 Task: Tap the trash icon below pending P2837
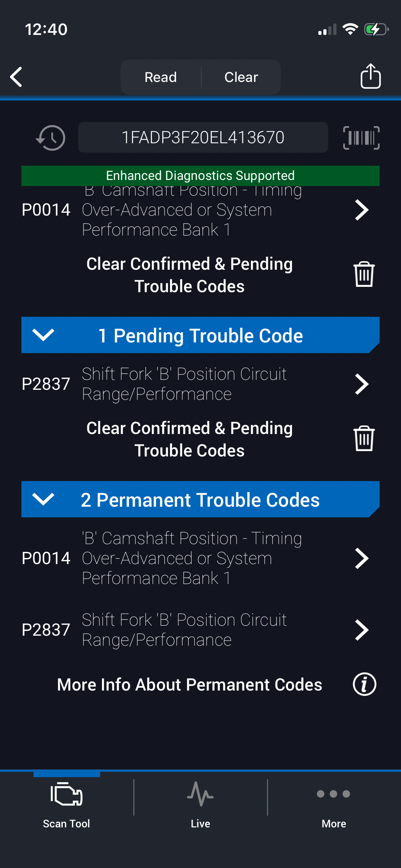click(364, 439)
